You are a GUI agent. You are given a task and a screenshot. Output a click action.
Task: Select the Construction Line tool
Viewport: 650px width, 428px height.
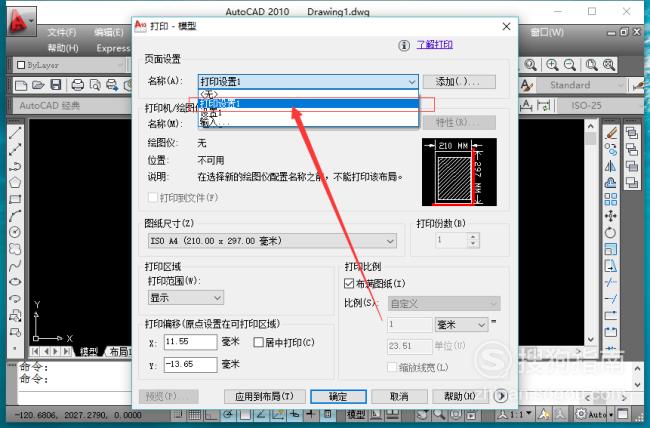(x=15, y=149)
